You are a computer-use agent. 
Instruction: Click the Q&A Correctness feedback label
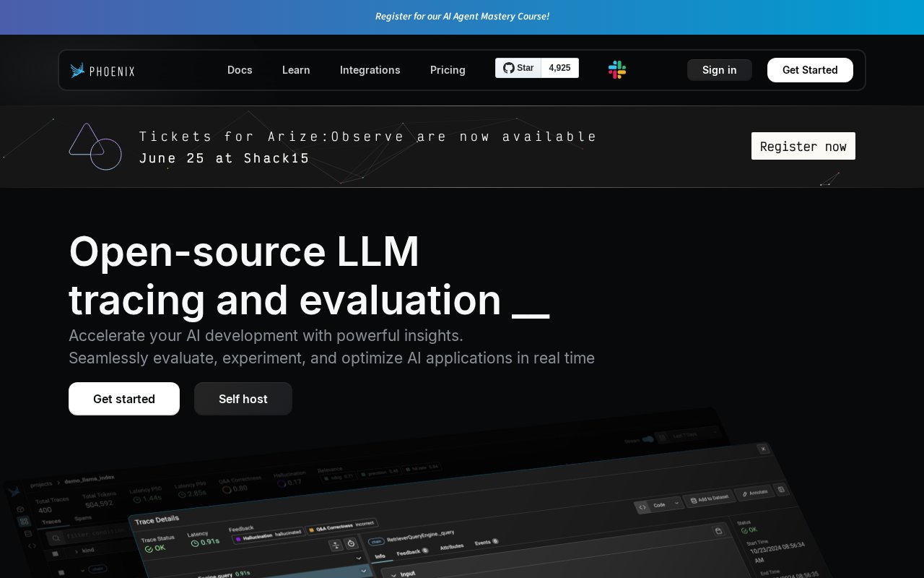coord(341,525)
